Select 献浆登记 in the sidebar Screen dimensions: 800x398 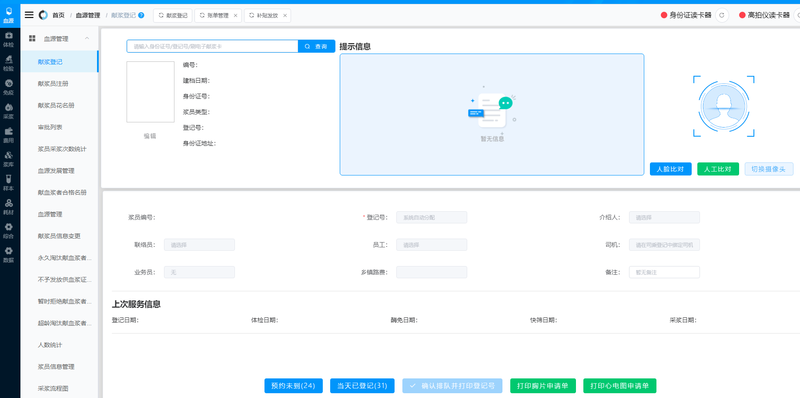click(60, 62)
